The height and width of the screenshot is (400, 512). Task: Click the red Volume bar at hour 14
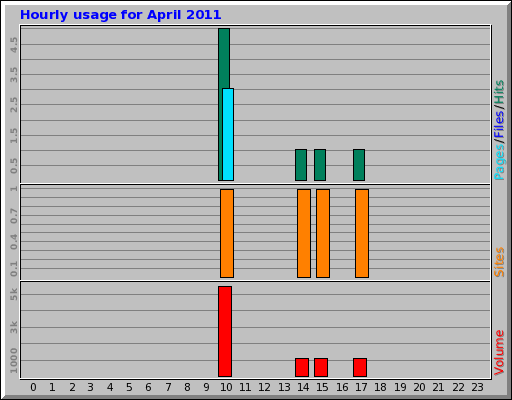pyautogui.click(x=302, y=367)
